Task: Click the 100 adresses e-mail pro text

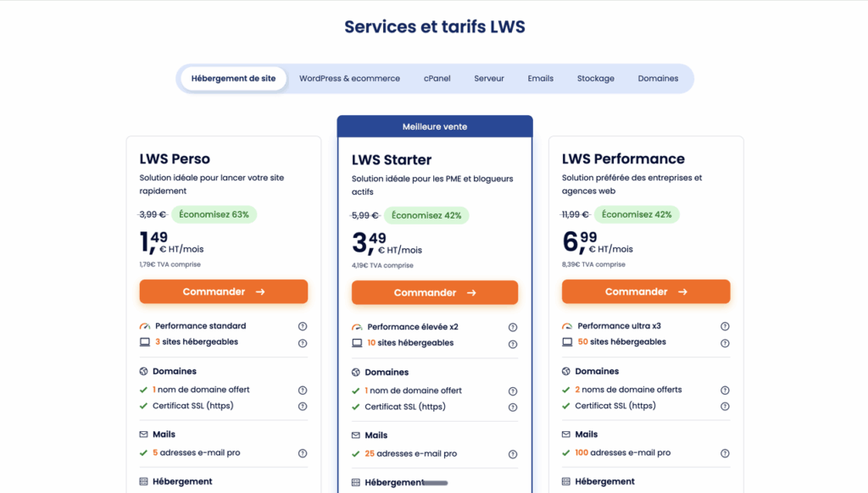Action: [623, 452]
